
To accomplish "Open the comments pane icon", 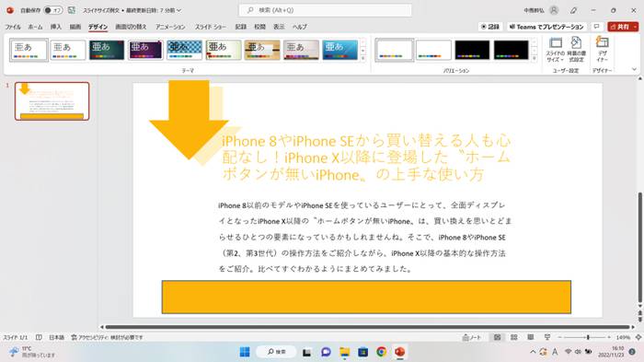I will coord(596,27).
